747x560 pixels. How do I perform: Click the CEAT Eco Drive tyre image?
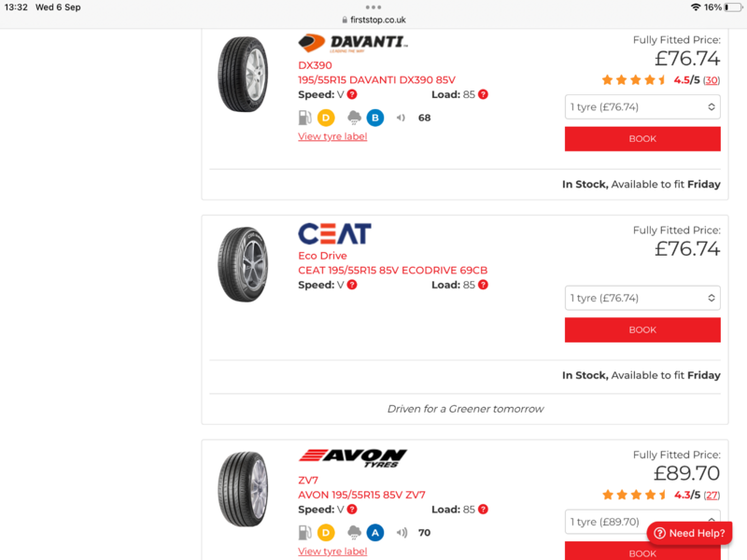243,265
